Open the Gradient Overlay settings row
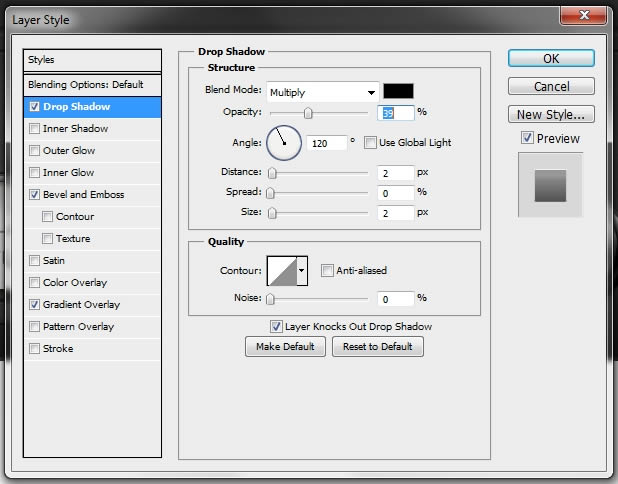Screen dimensions: 618x484 pos(92,304)
